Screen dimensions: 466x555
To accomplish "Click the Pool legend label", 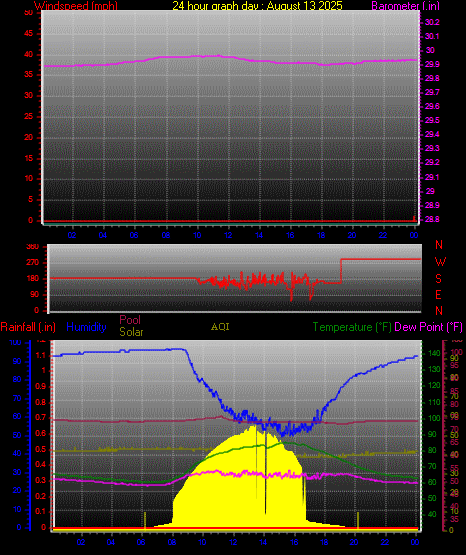I will point(130,320).
